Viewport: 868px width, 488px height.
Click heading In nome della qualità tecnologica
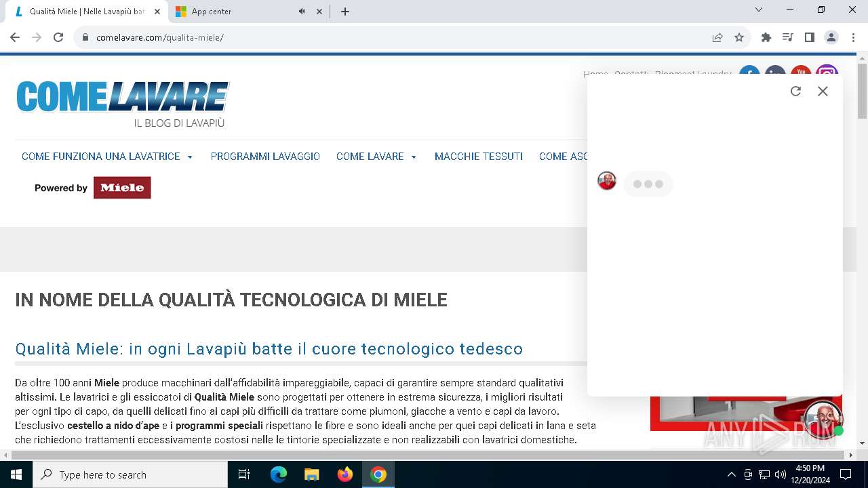tap(231, 300)
